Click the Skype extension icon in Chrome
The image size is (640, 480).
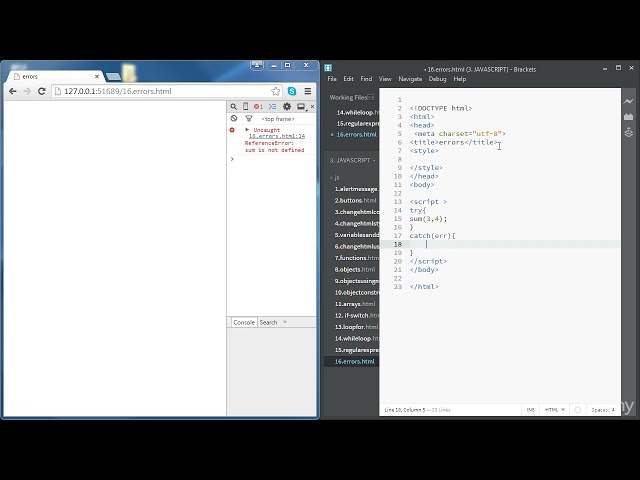coord(292,91)
